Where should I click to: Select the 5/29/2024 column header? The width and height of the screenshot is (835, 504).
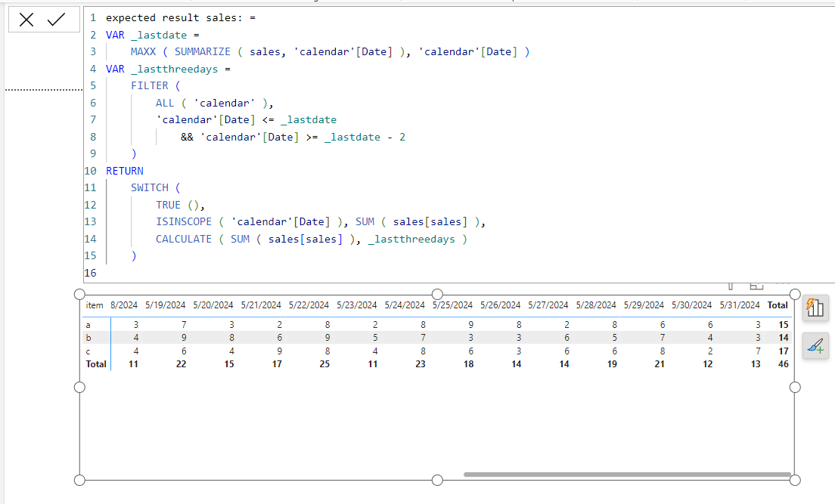pos(644,305)
